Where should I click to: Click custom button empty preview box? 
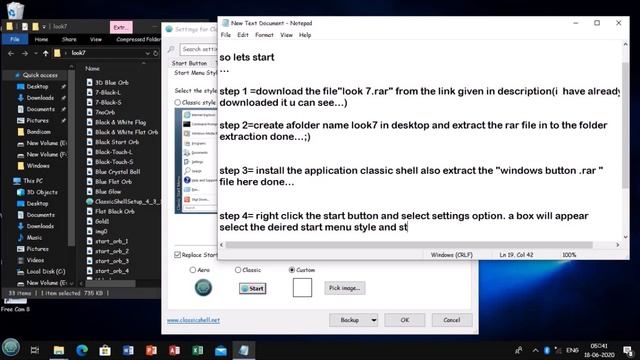click(x=302, y=288)
